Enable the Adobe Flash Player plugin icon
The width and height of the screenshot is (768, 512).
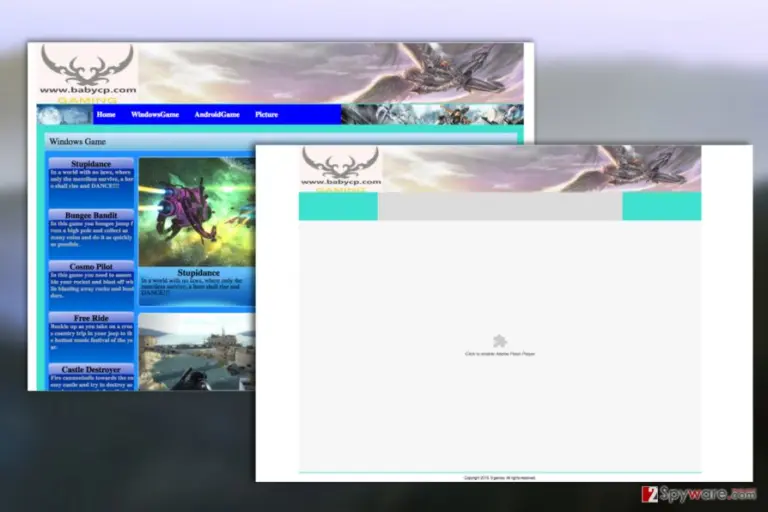coord(500,341)
